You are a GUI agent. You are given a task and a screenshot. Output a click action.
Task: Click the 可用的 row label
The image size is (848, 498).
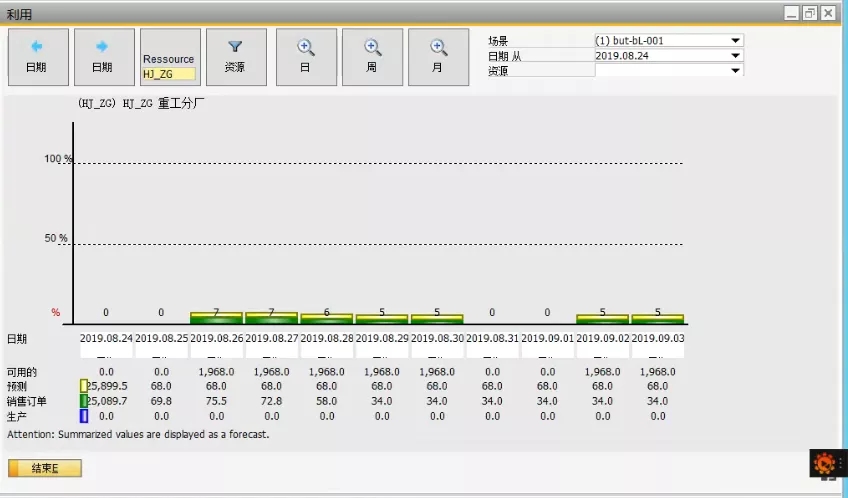click(22, 372)
